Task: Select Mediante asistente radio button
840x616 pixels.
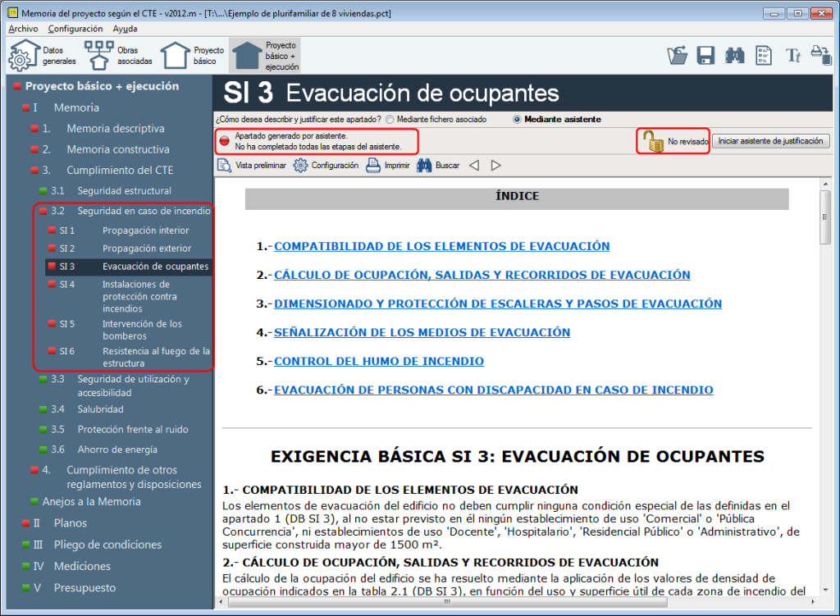Action: tap(517, 120)
